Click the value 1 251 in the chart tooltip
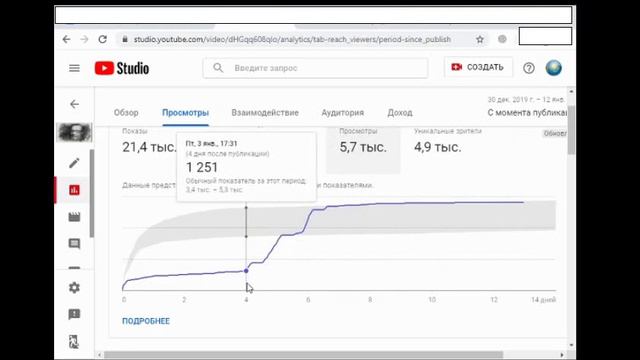Image resolution: width=640 pixels, height=360 pixels. click(x=202, y=167)
